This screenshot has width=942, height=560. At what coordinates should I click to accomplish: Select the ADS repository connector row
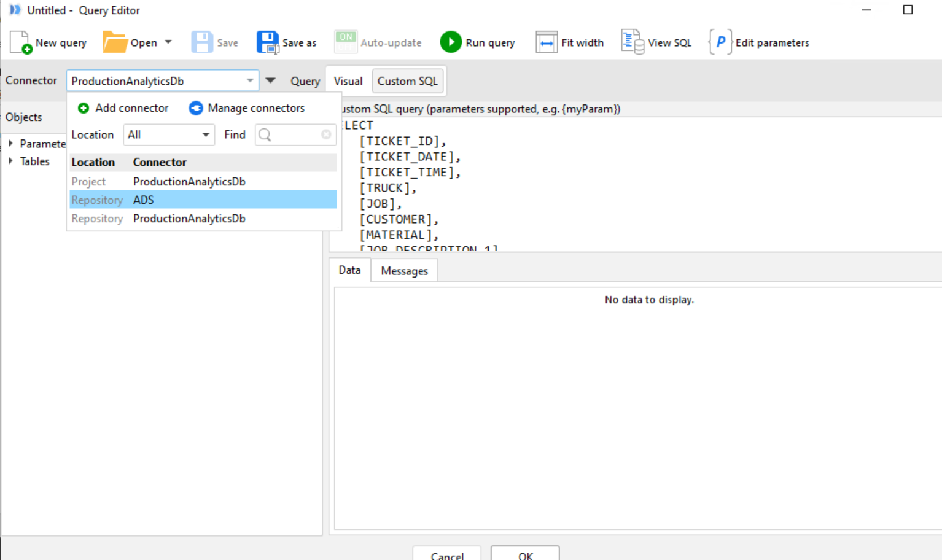coord(203,200)
